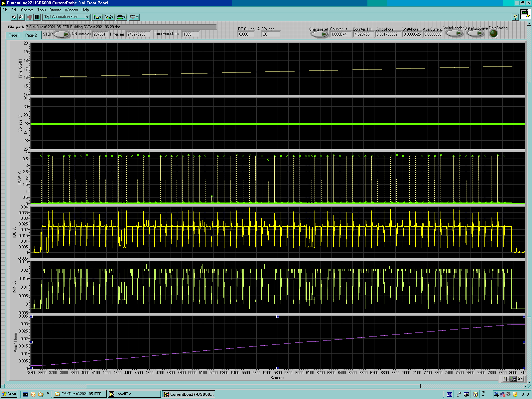Click the Quick Launch command prompt icon
The width and height of the screenshot is (532, 399).
coord(26,394)
